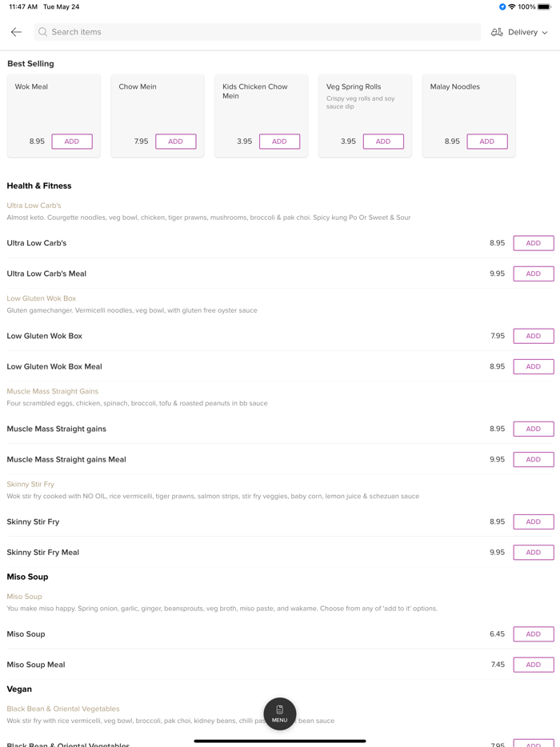The height and width of the screenshot is (747, 560).
Task: Add Muscle Mass Straight gains Meal
Action: tap(533, 460)
